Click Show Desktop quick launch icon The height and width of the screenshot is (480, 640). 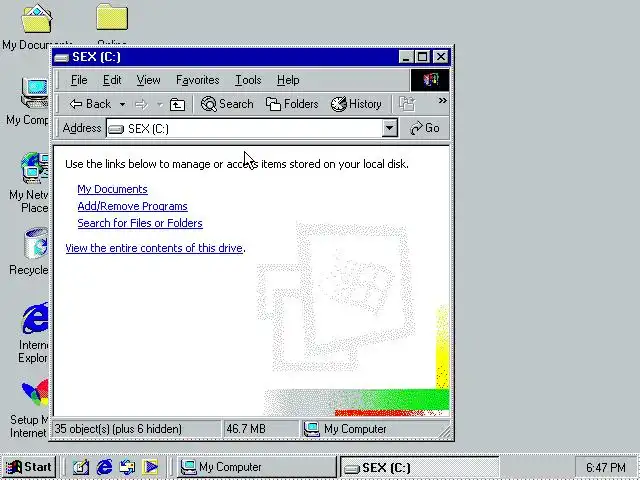coord(80,467)
